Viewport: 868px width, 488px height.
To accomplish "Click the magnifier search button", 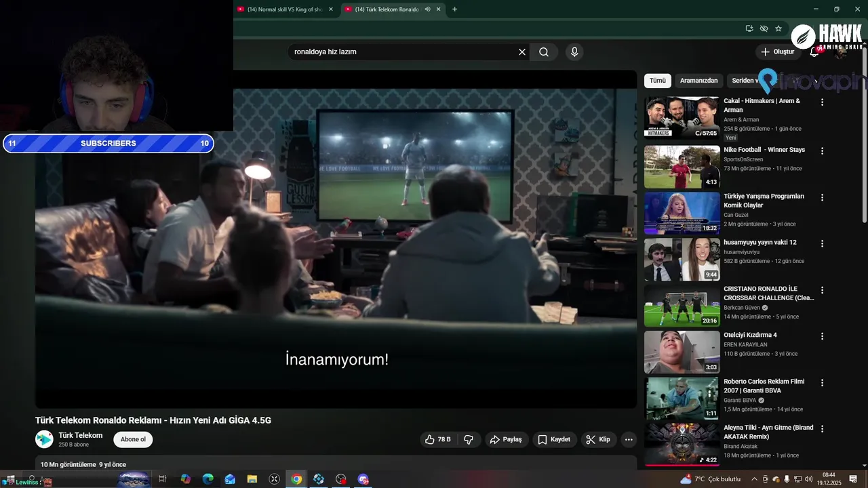I will coord(544,52).
